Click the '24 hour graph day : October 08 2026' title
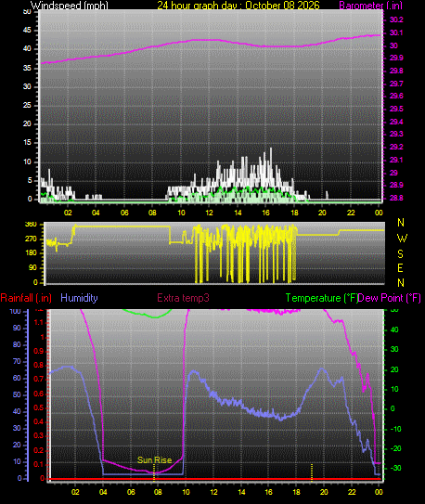The width and height of the screenshot is (425, 504). (238, 6)
